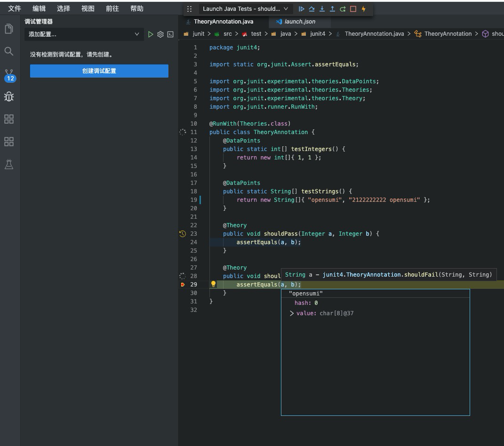The height and width of the screenshot is (446, 504).
Task: Click test run icon beside line 11
Action: click(x=183, y=132)
